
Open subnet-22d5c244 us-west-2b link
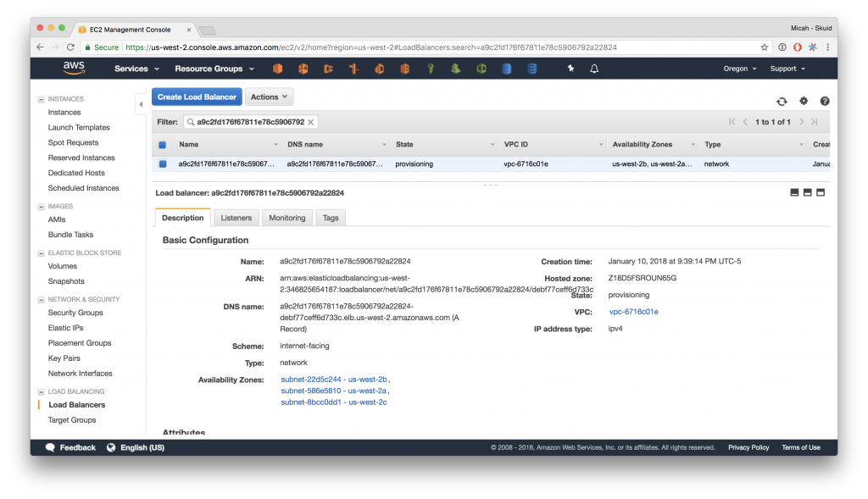[x=334, y=380]
